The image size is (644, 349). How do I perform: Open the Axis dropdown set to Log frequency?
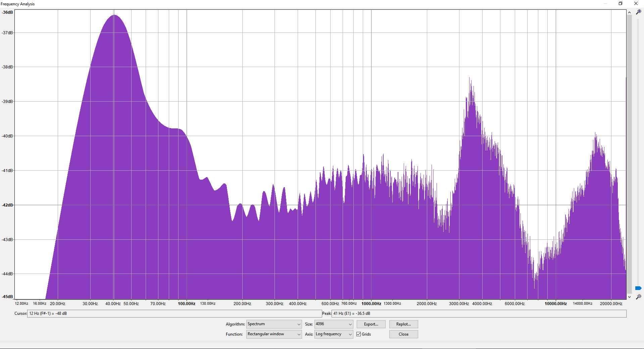point(334,334)
